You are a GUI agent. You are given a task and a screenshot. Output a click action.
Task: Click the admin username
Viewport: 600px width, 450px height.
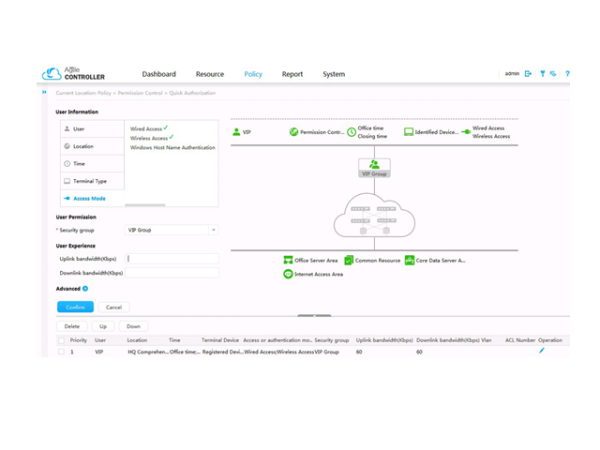point(512,73)
